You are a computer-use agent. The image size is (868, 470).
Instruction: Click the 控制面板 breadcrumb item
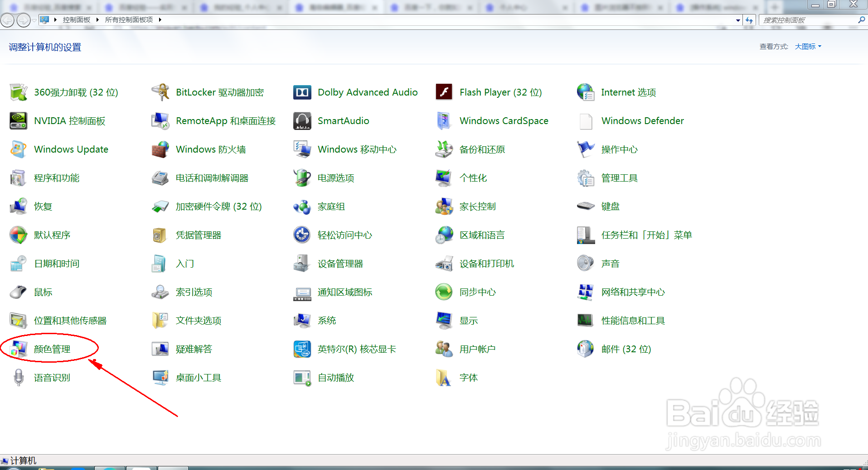(x=76, y=20)
